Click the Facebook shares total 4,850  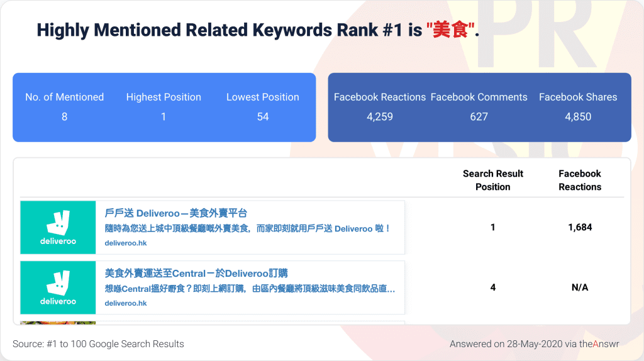(579, 117)
